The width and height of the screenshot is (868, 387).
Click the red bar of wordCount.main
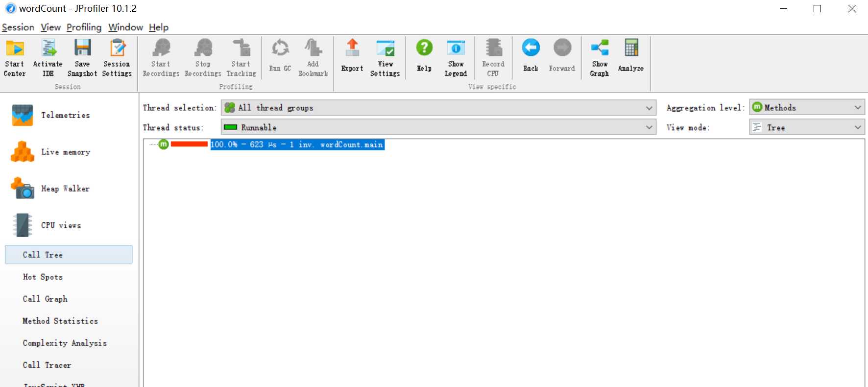[x=189, y=144]
